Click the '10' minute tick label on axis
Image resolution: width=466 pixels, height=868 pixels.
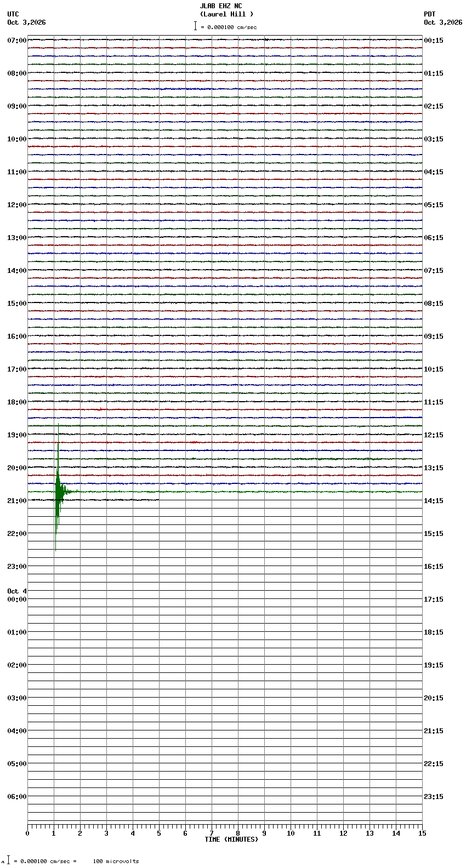pos(291,833)
